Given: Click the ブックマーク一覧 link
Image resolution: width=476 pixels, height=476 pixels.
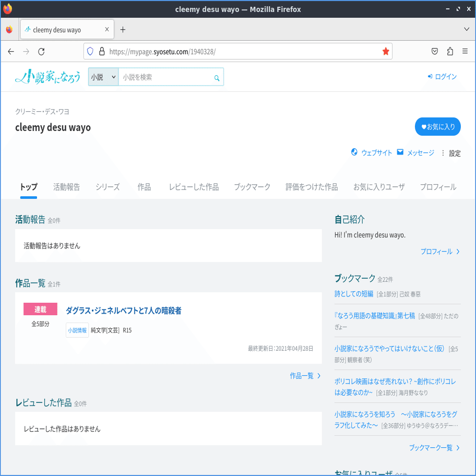Looking at the screenshot, I should (x=434, y=448).
